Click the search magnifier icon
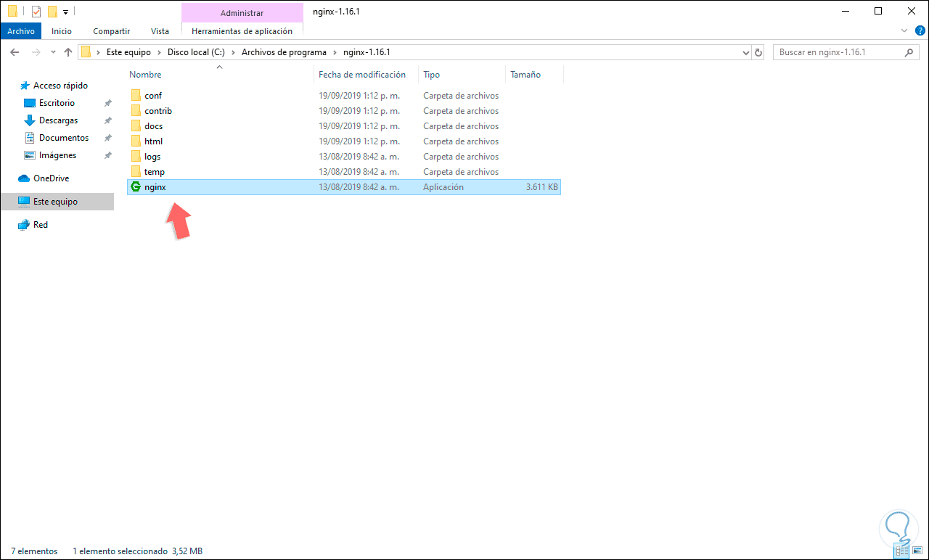Screen dimensions: 929x560 tap(909, 52)
